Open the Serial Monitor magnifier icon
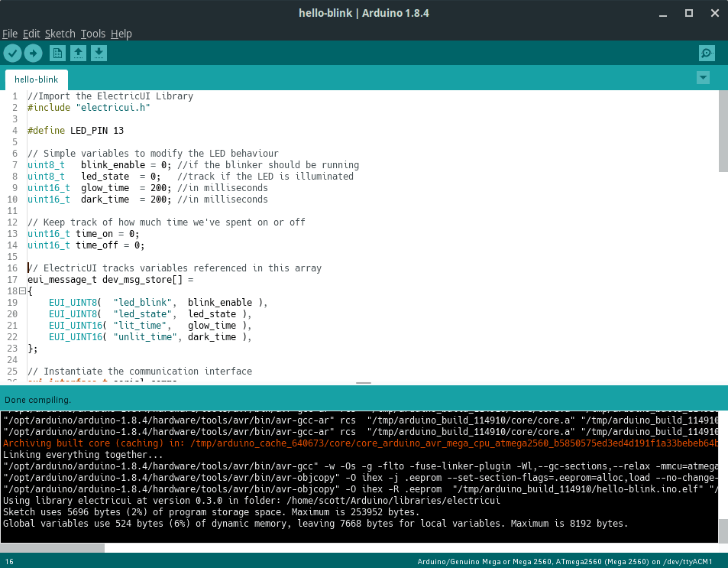 707,53
